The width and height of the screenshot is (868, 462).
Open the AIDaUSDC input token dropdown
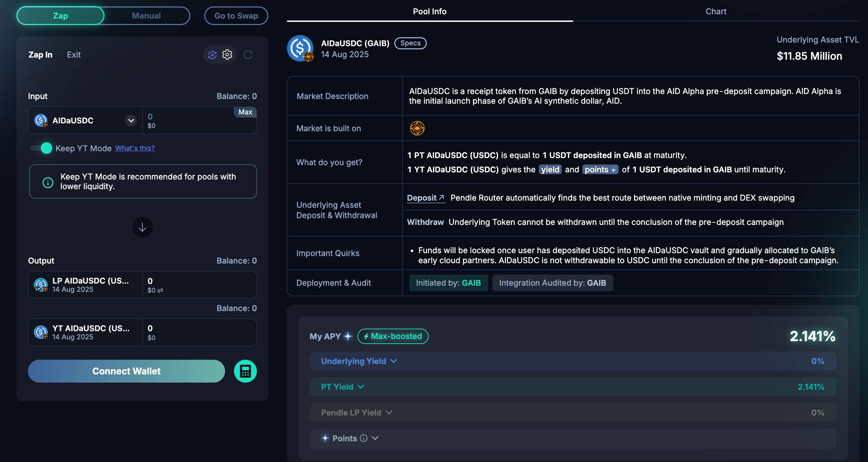tap(131, 121)
